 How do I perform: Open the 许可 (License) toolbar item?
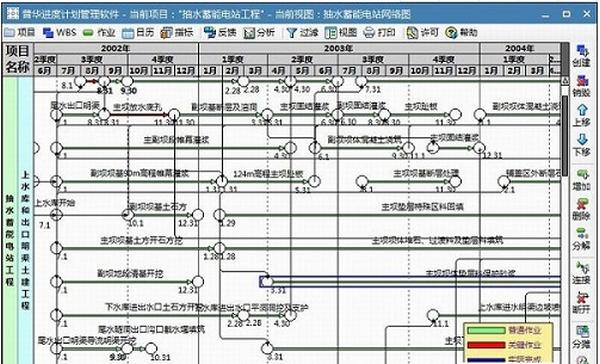[x=422, y=33]
